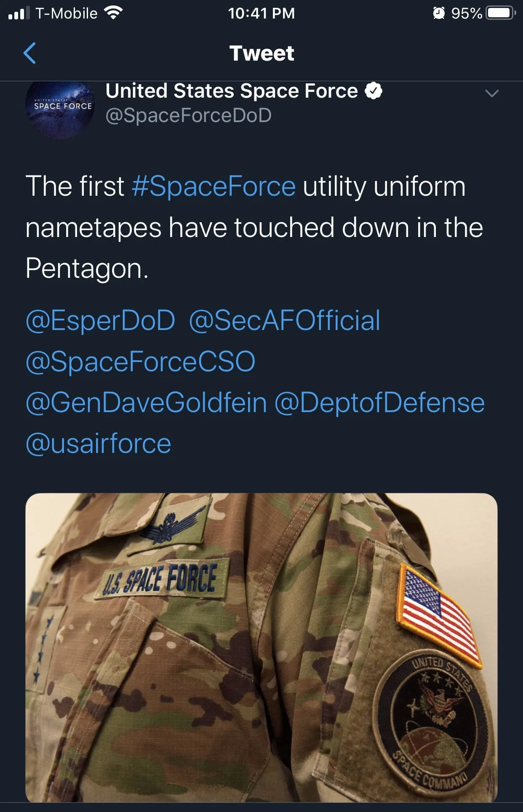This screenshot has height=812, width=523.
Task: Open the @usairforce mention
Action: point(99,444)
